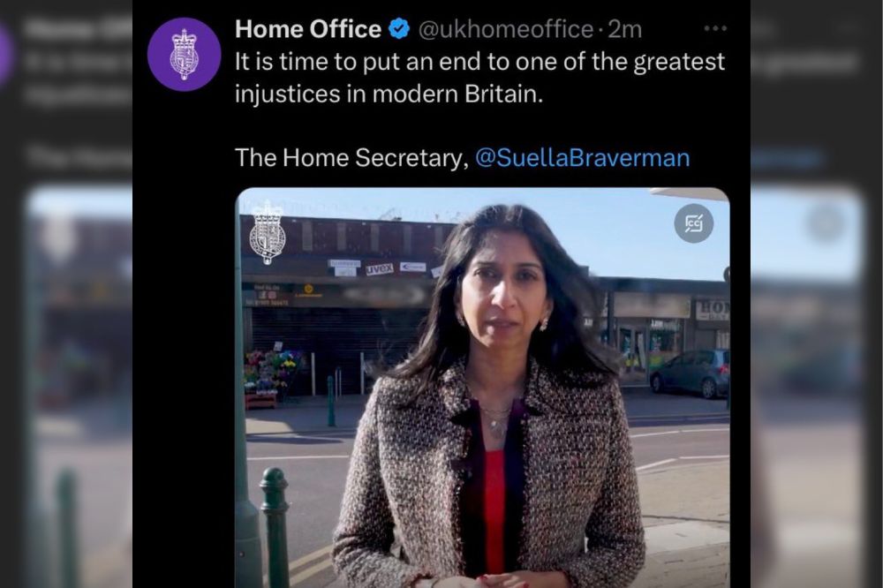883x588 pixels.
Task: Open the @ukhomeoffice handle link
Action: pos(506,29)
